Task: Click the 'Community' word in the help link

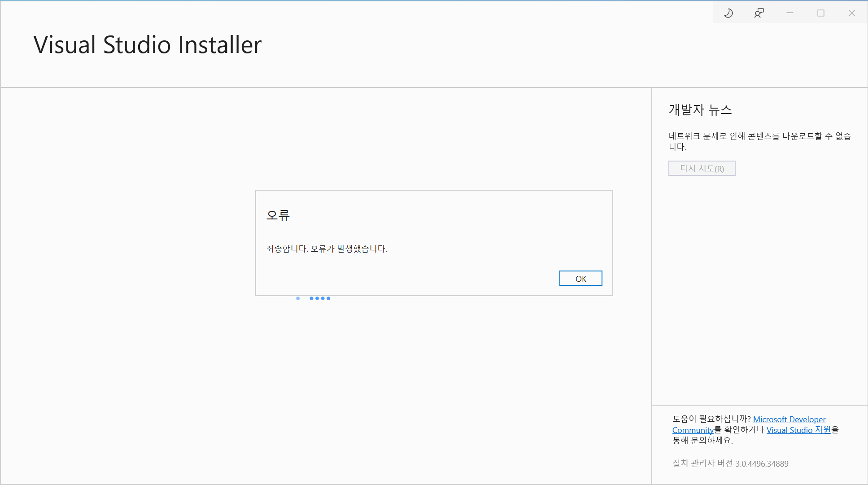Action: 693,430
